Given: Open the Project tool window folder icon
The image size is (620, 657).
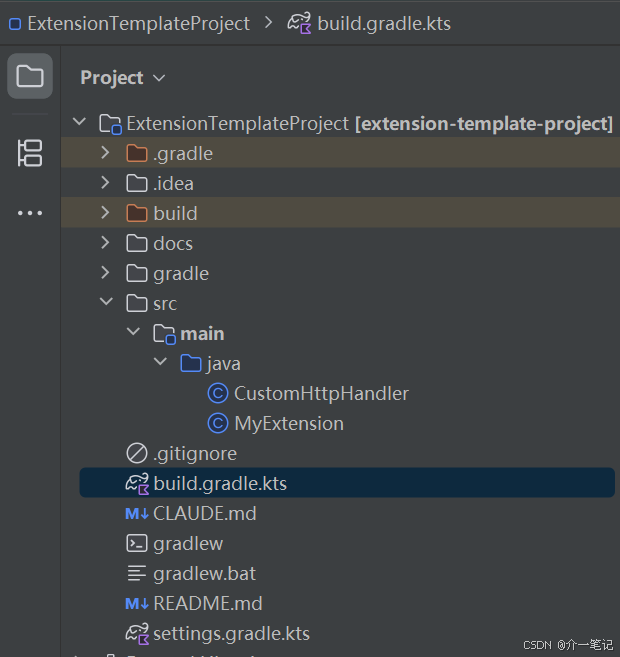Looking at the screenshot, I should coord(30,76).
